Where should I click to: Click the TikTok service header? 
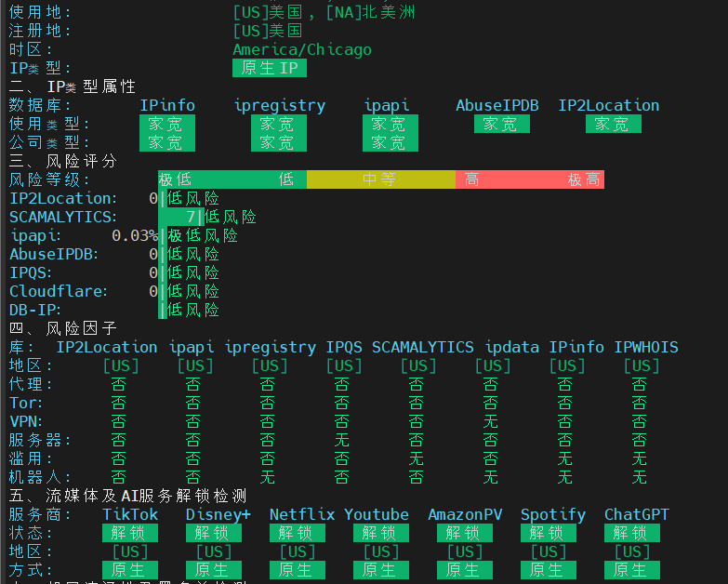click(130, 514)
